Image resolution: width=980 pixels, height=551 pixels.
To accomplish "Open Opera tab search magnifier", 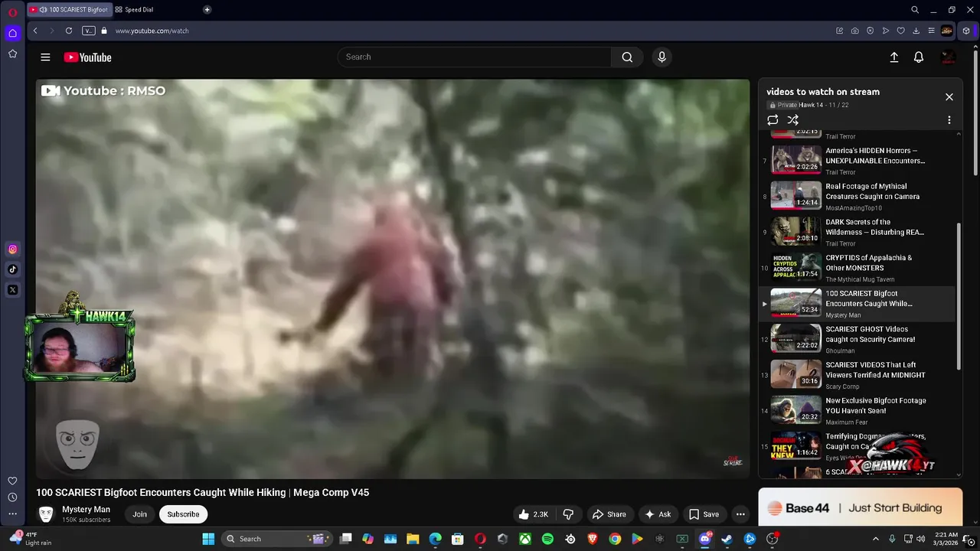I will tap(915, 10).
